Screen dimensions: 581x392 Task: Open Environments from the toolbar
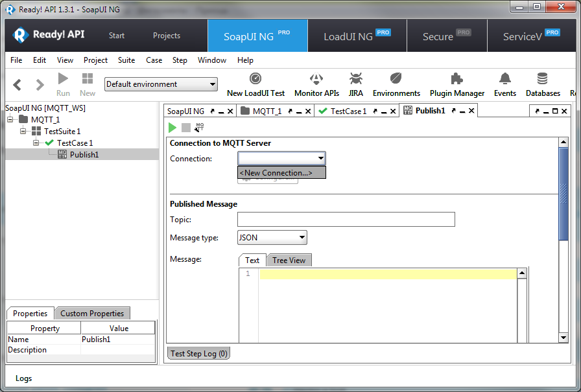point(396,85)
